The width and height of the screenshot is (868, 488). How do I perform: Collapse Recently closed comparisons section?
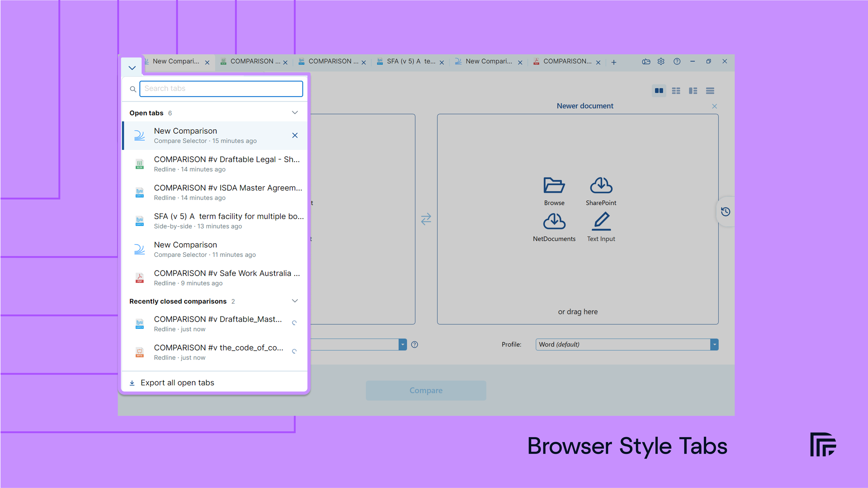295,301
